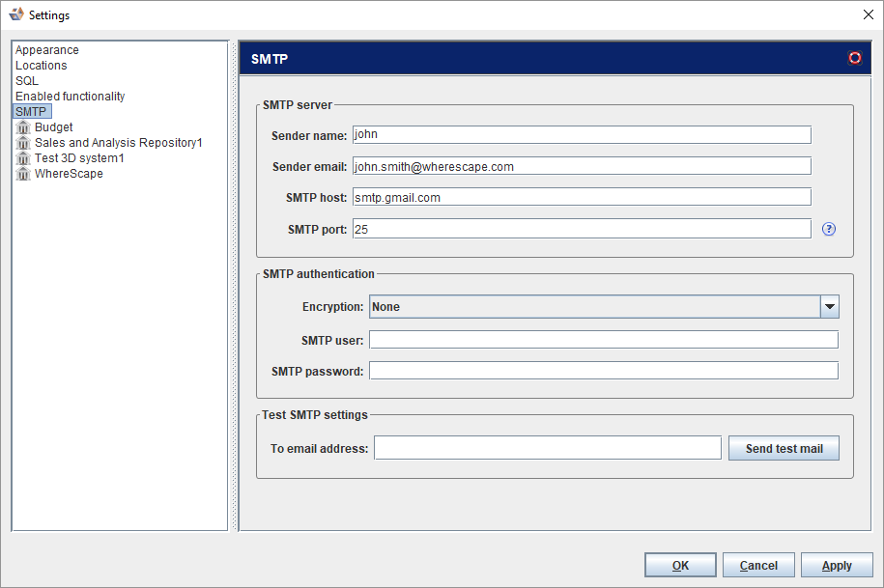Click the Apply button
The height and width of the screenshot is (588, 884).
(837, 566)
